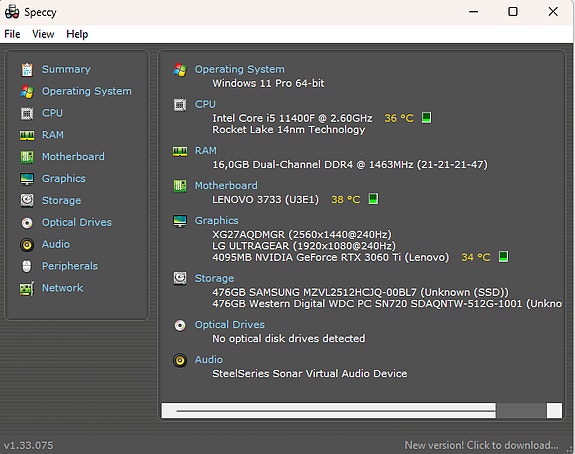Click the Storage drive icon in sidebar
The height and width of the screenshot is (454, 575).
click(27, 201)
